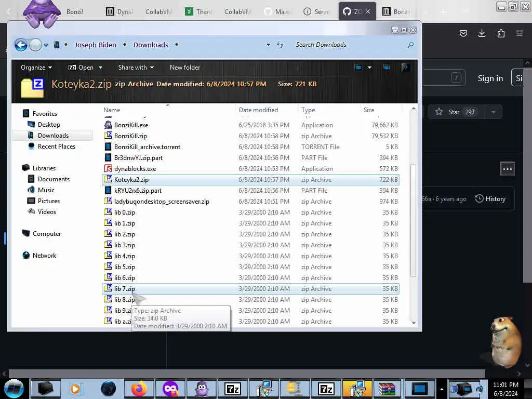
Task: Open the address bar history dropdown
Action: click(268, 45)
